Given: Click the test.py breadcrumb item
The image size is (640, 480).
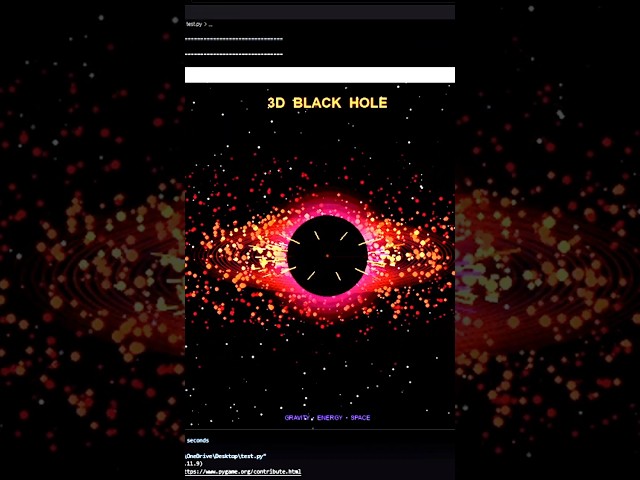Looking at the screenshot, I should 194,24.
